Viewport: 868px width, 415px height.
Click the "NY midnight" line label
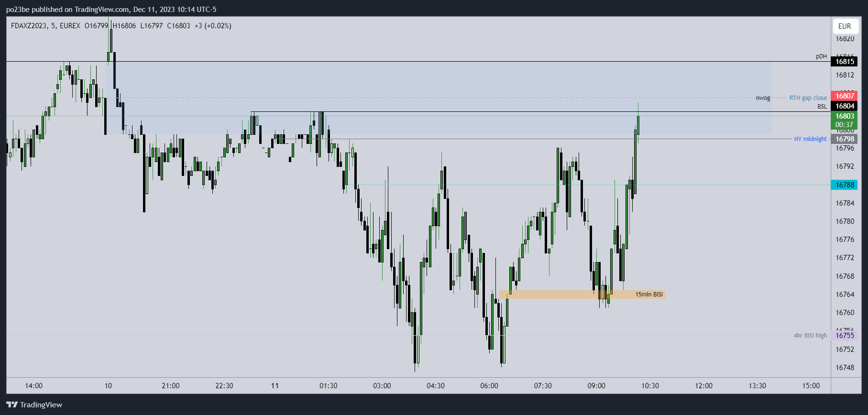point(810,139)
